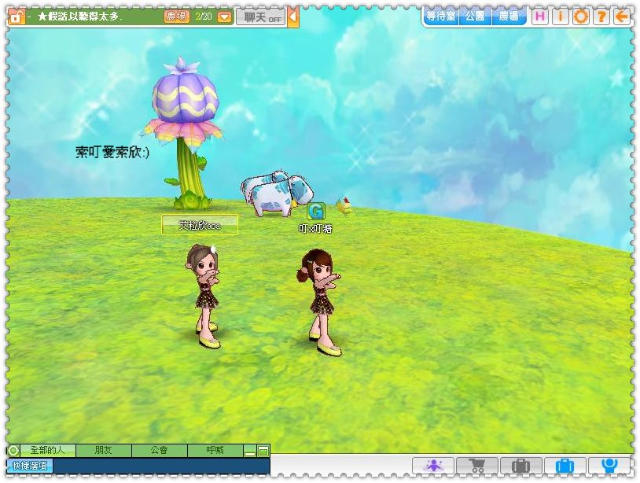Click the green G guild badge
Screen dimensions: 640x483
(x=316, y=211)
